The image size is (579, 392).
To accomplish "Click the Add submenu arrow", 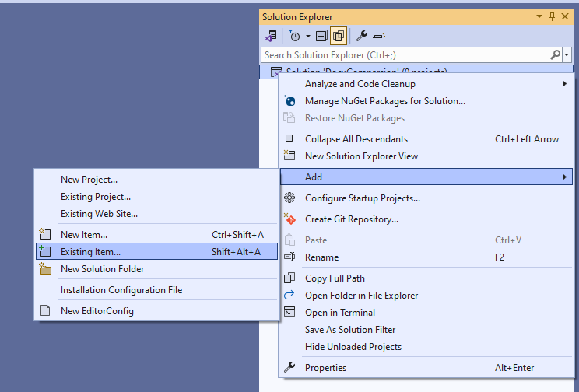I will click(x=564, y=177).
